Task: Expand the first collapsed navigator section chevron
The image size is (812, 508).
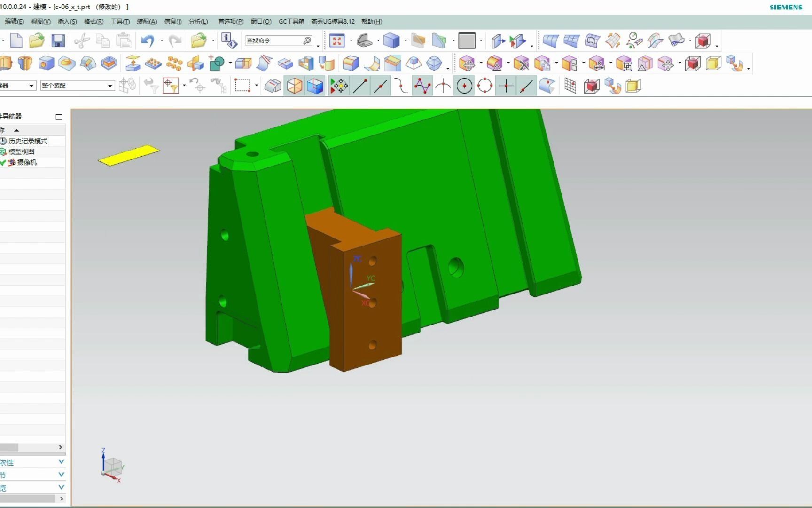Action: (61, 462)
